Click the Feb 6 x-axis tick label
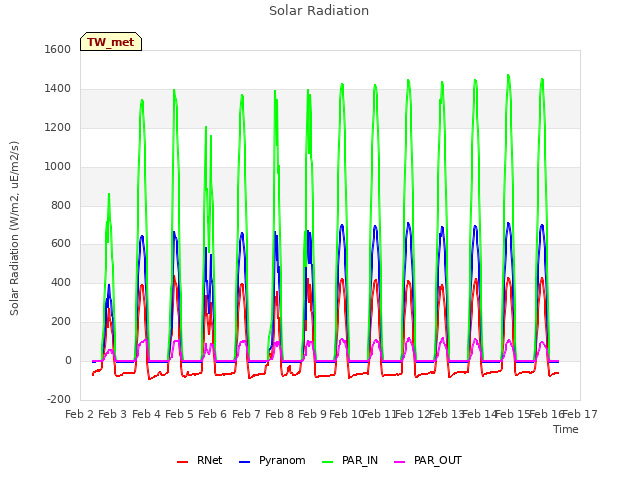The width and height of the screenshot is (640, 480). coord(213,414)
